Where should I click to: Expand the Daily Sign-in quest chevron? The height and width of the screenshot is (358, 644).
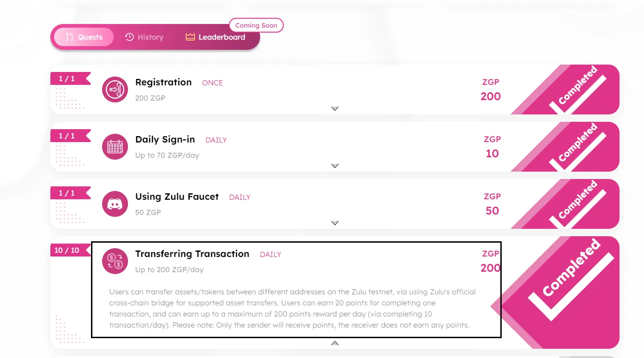click(335, 166)
